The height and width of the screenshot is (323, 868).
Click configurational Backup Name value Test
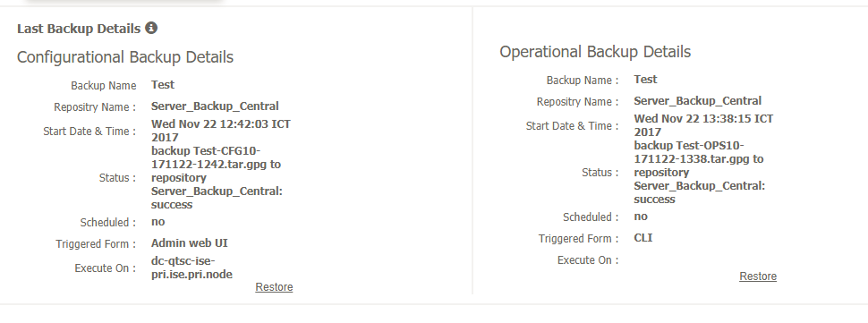pos(163,85)
